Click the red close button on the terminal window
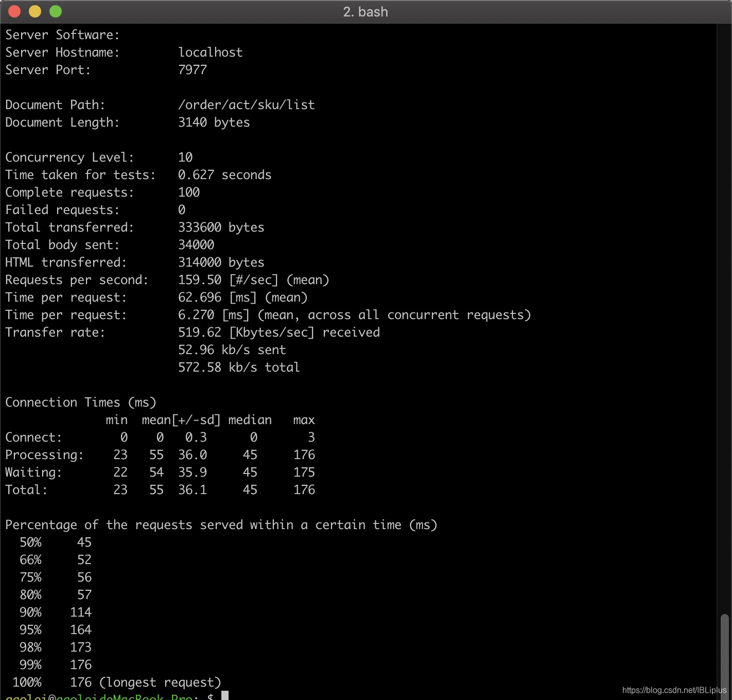Viewport: 732px width, 700px height. (14, 11)
